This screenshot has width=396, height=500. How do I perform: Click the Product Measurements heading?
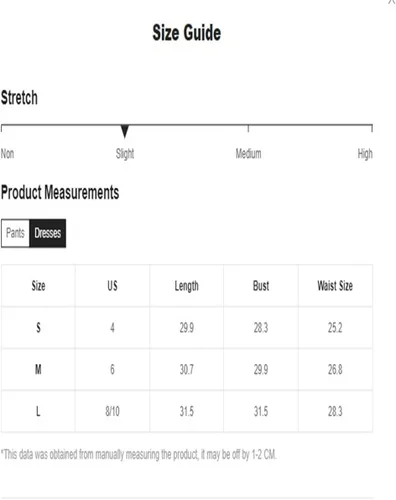point(60,193)
